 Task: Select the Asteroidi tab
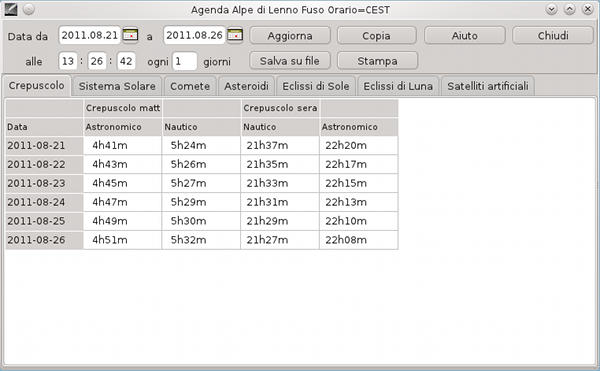246,86
